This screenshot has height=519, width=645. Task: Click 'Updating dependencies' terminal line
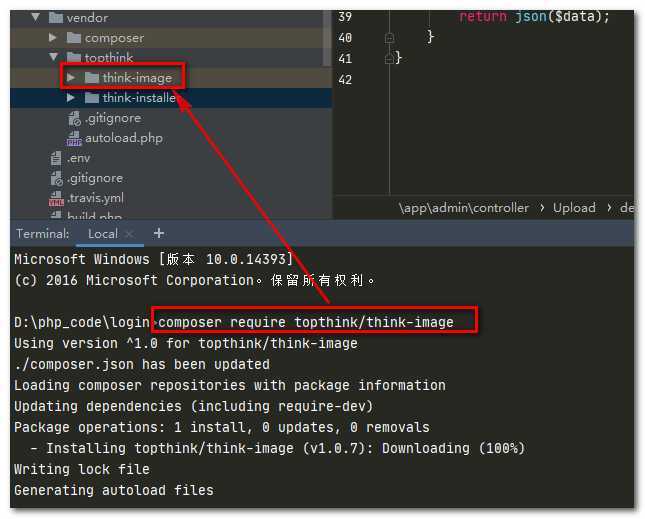tap(194, 406)
